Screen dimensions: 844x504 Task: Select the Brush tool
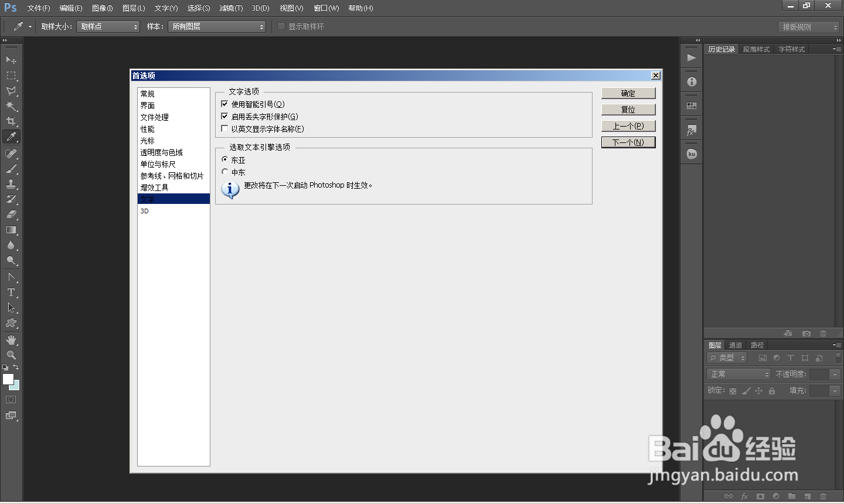(11, 169)
